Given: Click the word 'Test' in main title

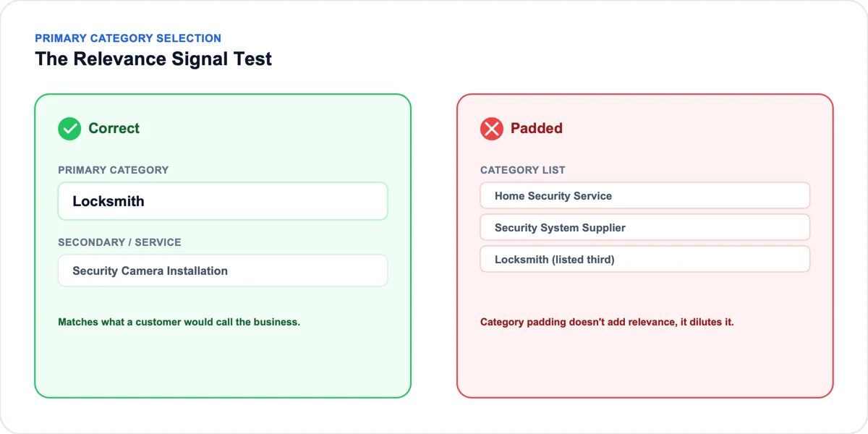Looking at the screenshot, I should [x=253, y=59].
